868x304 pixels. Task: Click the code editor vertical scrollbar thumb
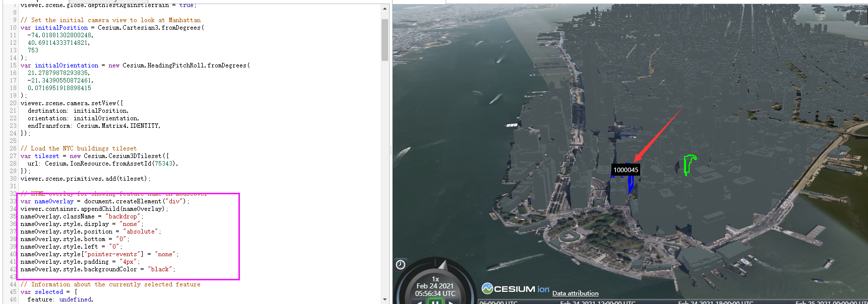[385, 40]
